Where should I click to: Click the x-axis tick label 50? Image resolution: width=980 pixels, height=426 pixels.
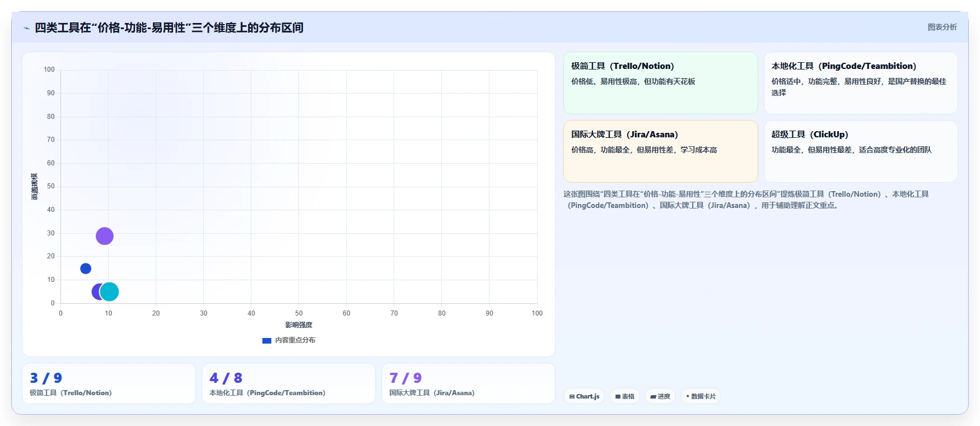pos(298,313)
